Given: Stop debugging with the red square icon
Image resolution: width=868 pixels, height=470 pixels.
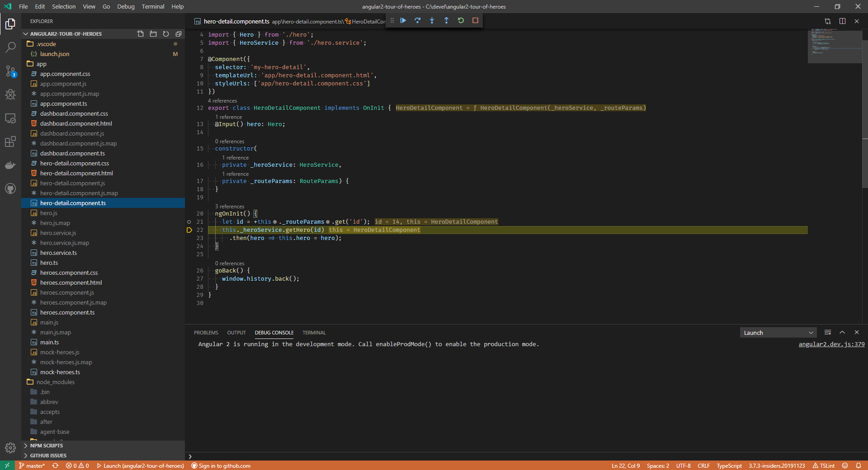Looking at the screenshot, I should (x=475, y=20).
